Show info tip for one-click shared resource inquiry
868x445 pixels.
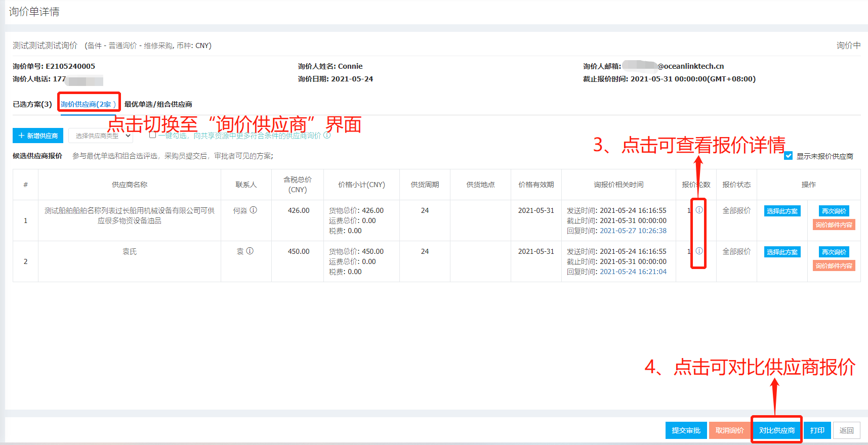click(327, 136)
